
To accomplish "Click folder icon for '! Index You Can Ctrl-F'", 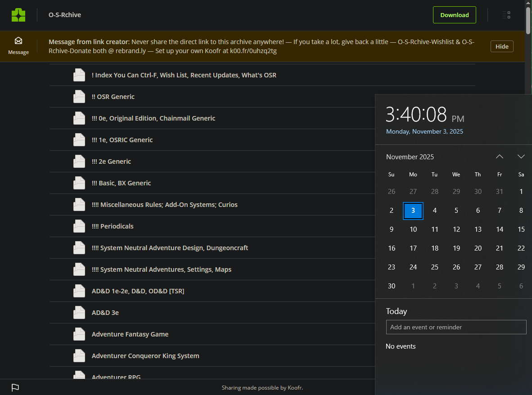I will pos(79,75).
